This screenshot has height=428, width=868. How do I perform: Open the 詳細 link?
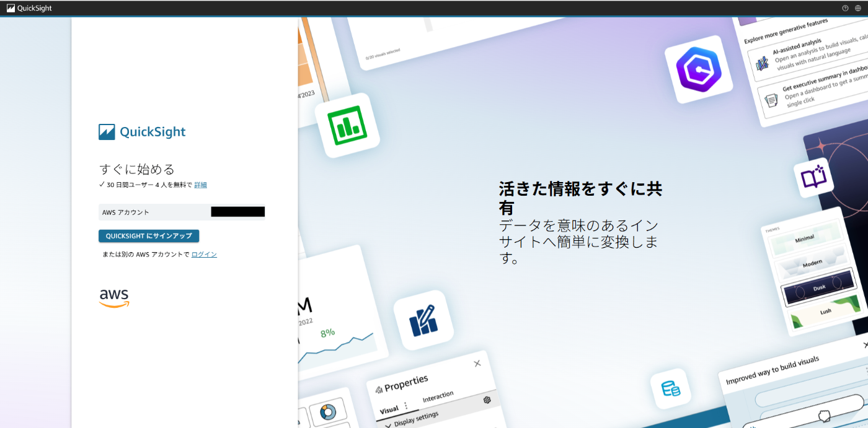click(x=200, y=185)
